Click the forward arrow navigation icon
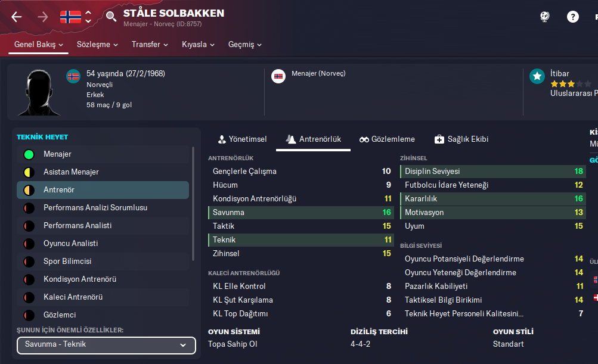The width and height of the screenshot is (598, 364). click(x=43, y=17)
